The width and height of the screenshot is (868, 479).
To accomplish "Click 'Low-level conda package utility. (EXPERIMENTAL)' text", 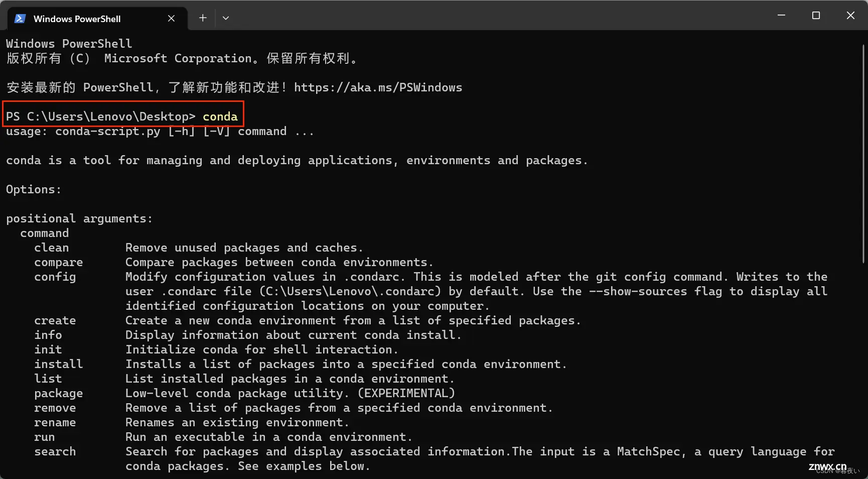I will tap(290, 393).
